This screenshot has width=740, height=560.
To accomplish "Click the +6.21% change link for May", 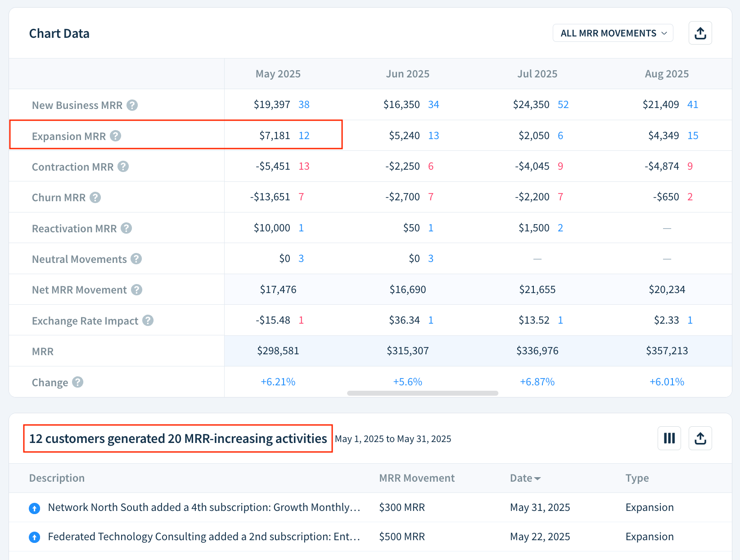I will tap(278, 381).
